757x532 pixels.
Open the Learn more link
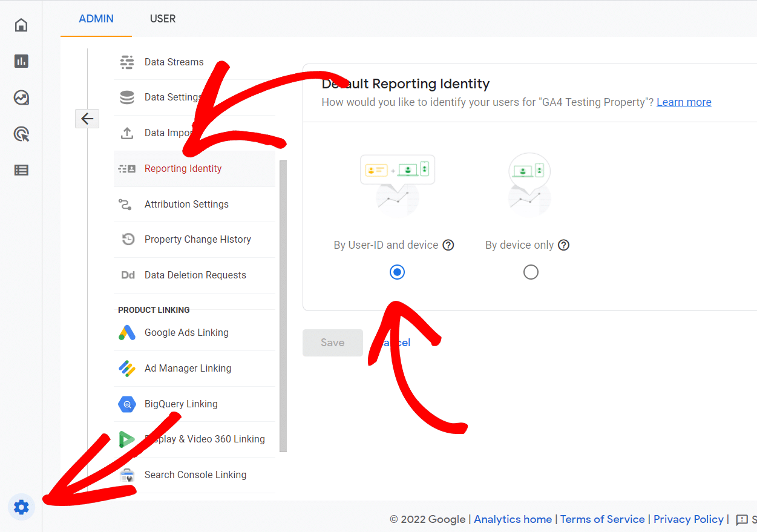click(x=684, y=102)
